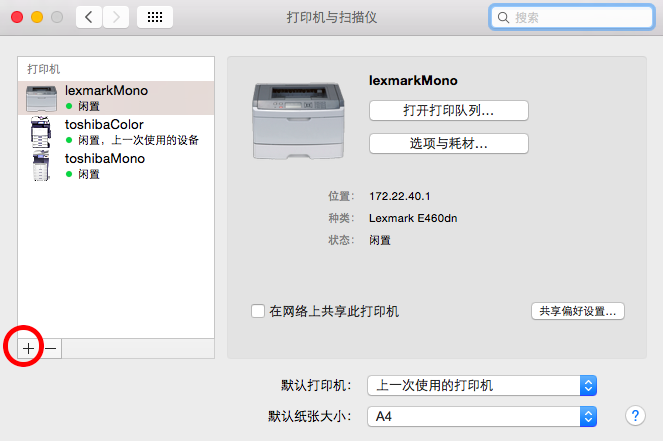Select toshibaColor printer name in list
Viewport: 663px width, 441px height.
click(x=105, y=124)
